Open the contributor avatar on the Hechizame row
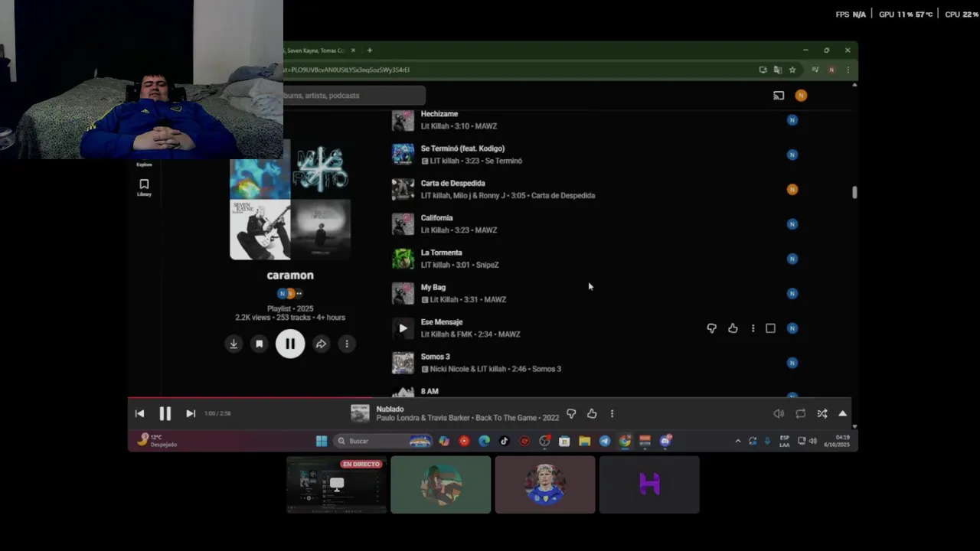This screenshot has height=551, width=980. pyautogui.click(x=792, y=120)
